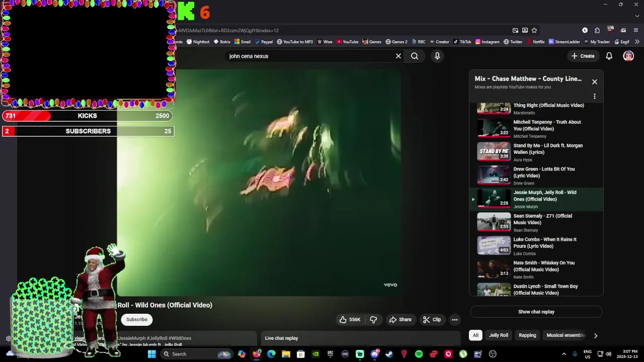Start voice search with microphone icon
The width and height of the screenshot is (644, 362).
coord(437,56)
